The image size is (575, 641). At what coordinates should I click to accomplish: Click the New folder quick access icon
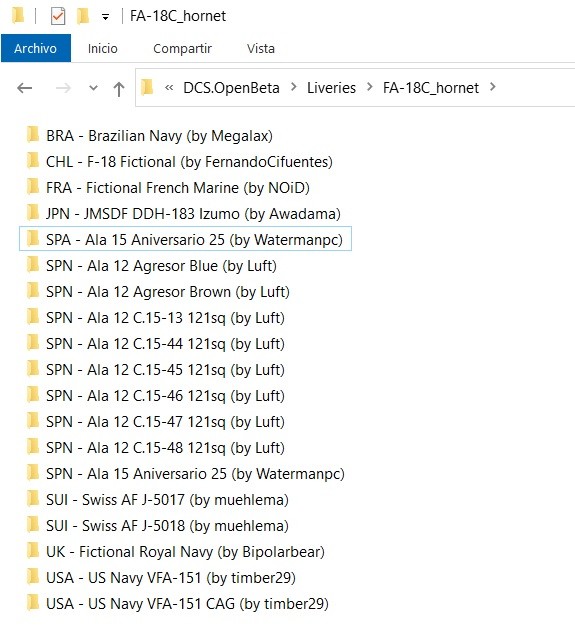click(83, 16)
